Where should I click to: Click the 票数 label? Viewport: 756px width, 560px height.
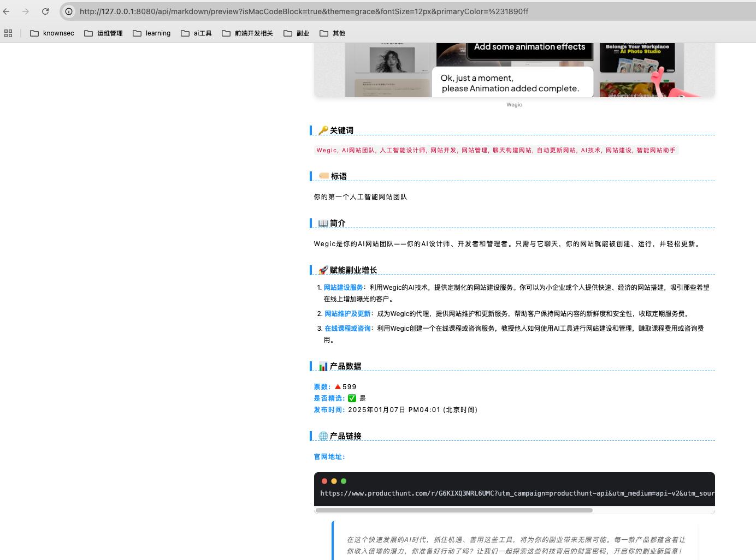tap(322, 387)
